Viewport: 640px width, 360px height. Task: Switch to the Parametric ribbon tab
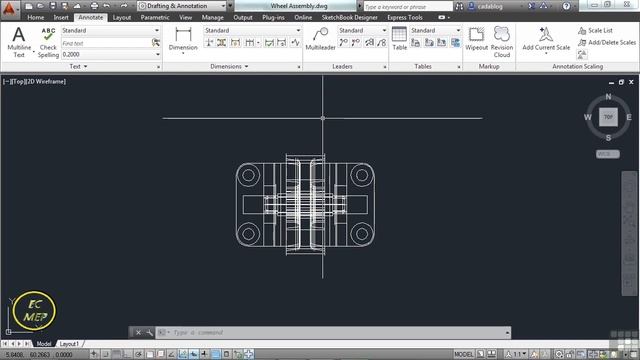click(155, 18)
